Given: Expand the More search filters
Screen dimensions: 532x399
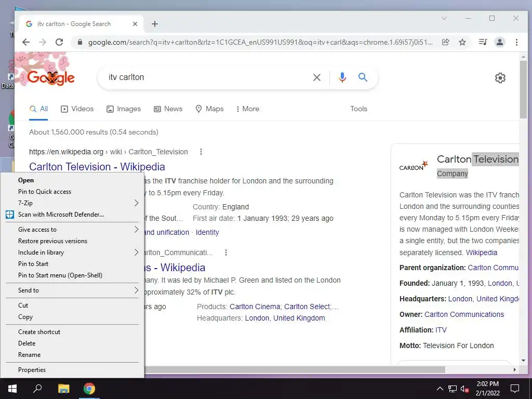Looking at the screenshot, I should click(x=248, y=109).
